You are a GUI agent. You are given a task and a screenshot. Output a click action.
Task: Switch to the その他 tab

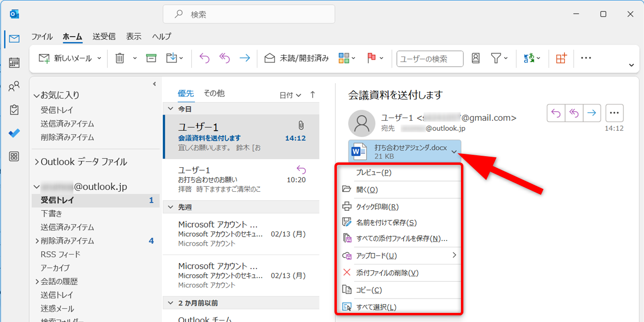[x=214, y=93]
